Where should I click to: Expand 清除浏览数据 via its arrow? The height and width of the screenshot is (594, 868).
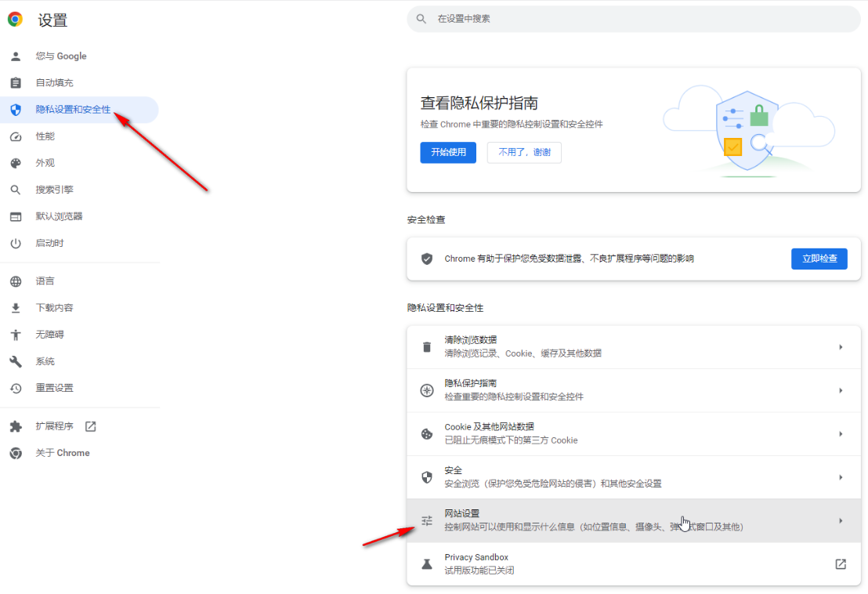pyautogui.click(x=841, y=347)
